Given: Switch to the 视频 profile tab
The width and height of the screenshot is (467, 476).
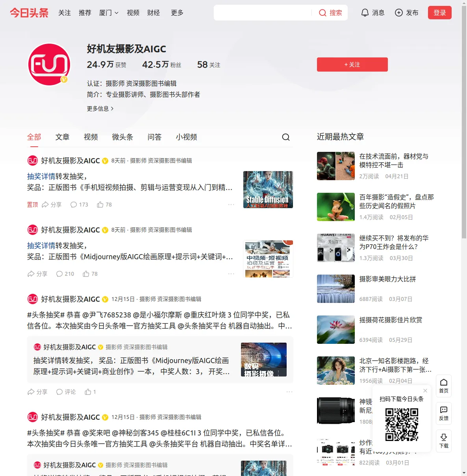Looking at the screenshot, I should click(x=91, y=137).
